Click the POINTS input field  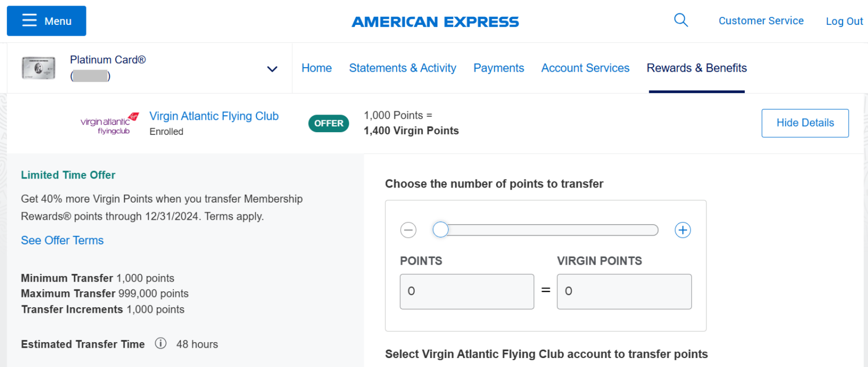[467, 291]
